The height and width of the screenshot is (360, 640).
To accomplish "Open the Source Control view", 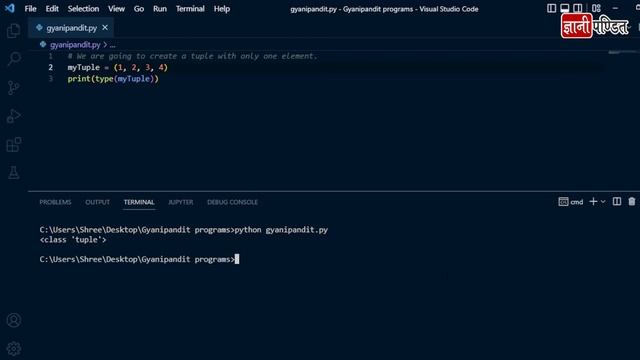I will point(13,87).
